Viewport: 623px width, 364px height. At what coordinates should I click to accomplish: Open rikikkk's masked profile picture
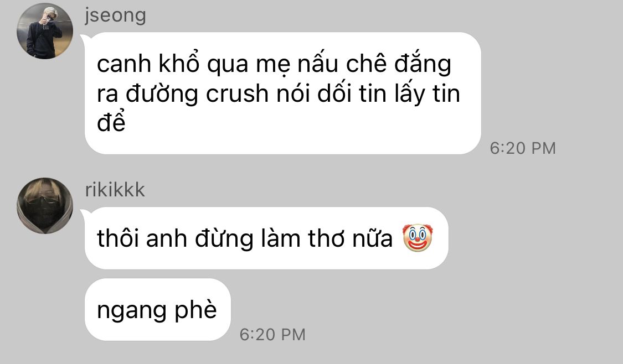pyautogui.click(x=45, y=206)
